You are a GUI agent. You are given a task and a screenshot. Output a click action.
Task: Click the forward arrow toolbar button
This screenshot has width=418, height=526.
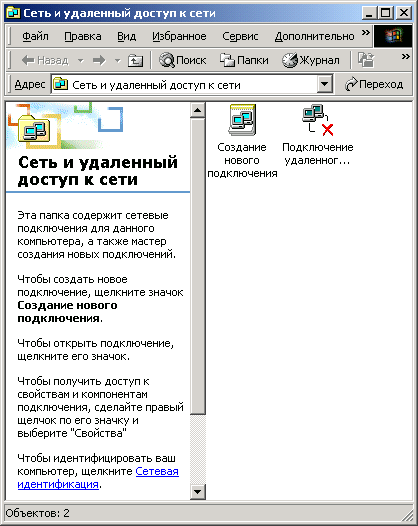(x=99, y=60)
